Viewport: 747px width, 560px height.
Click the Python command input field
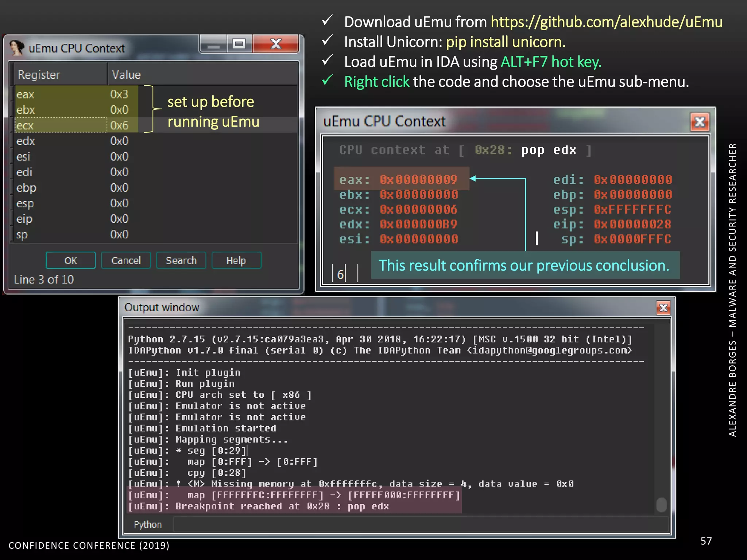421,524
